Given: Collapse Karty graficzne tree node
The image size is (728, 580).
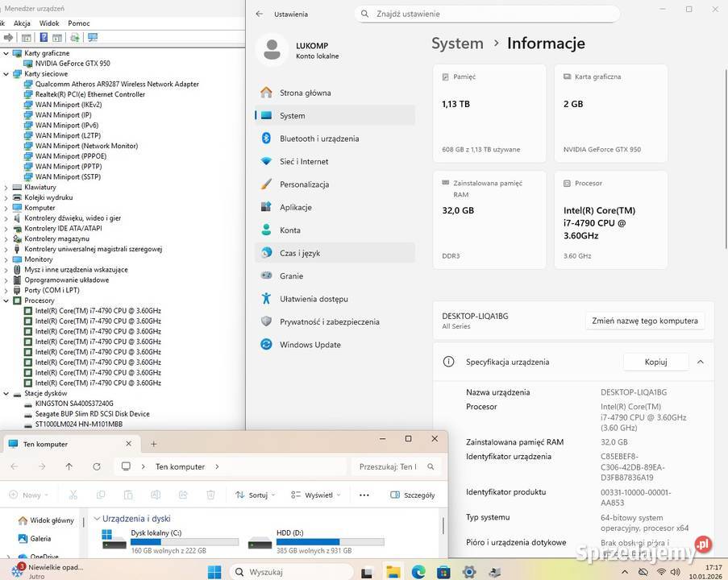Looking at the screenshot, I should click(6, 53).
